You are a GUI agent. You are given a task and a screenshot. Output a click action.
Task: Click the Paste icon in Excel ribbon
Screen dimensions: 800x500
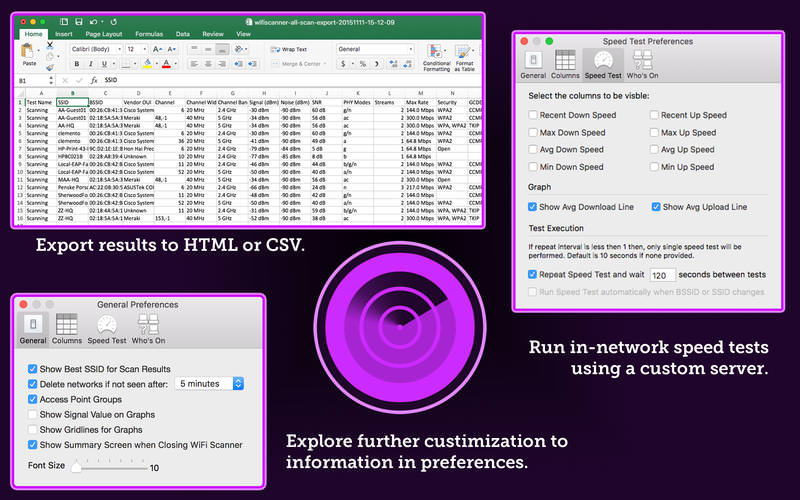[x=30, y=54]
